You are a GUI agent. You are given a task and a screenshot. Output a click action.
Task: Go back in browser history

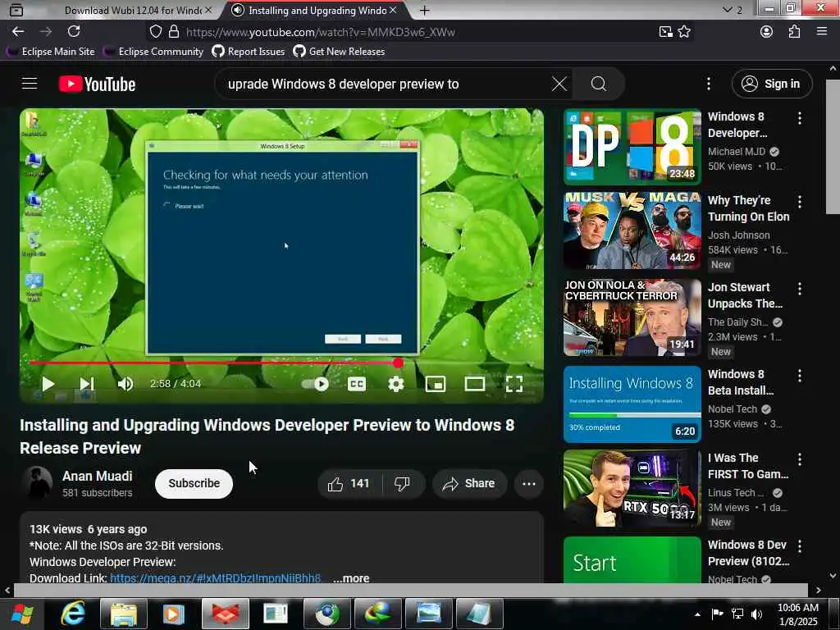point(18,32)
